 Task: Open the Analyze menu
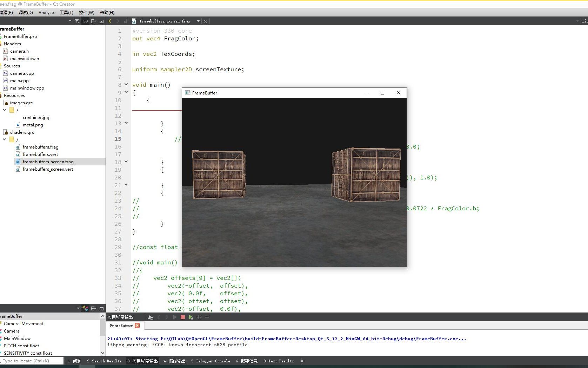point(46,12)
